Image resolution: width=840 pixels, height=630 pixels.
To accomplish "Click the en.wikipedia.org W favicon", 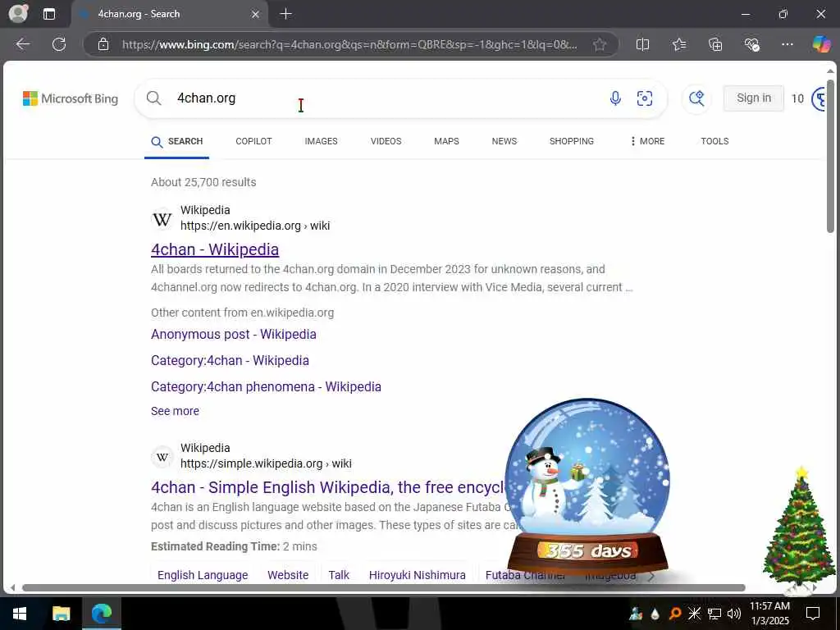I will [162, 218].
